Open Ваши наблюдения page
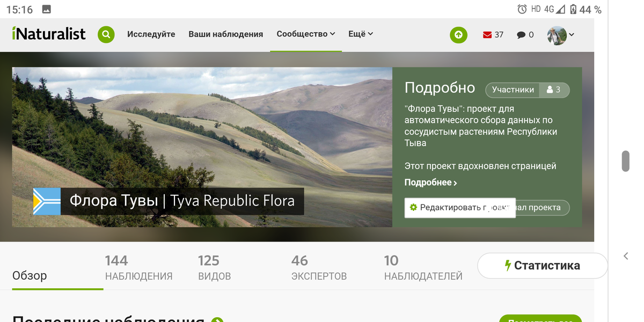Viewport: 644px width, 322px height. tap(226, 34)
